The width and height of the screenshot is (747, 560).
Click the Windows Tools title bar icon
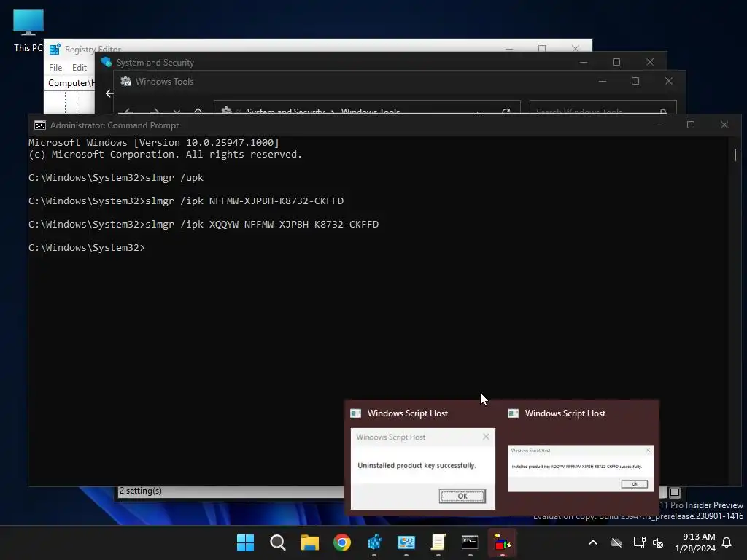tap(125, 82)
